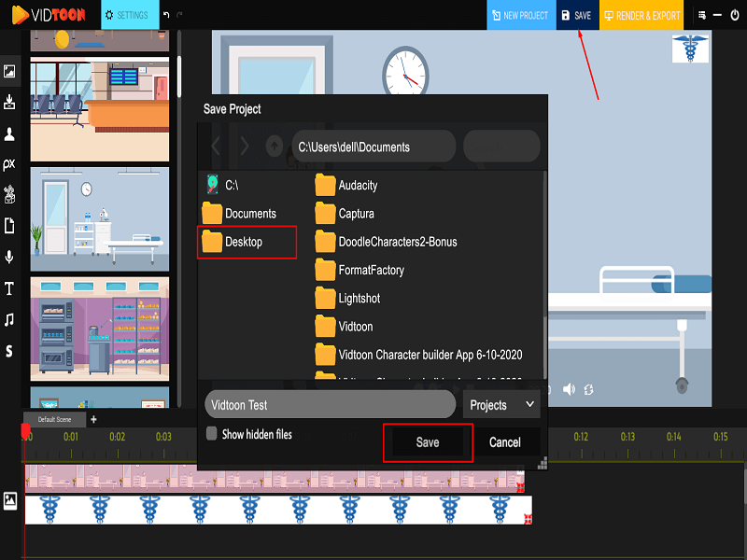Select the caduceus logo on canvas
This screenshot has height=560, width=747.
690,49
